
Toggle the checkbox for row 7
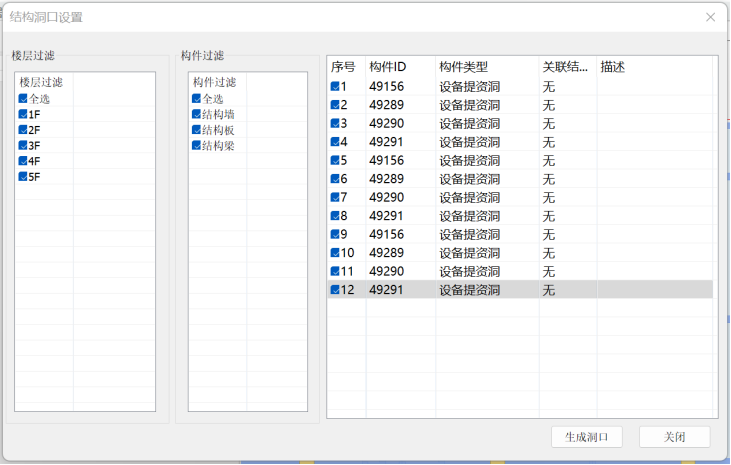point(335,197)
